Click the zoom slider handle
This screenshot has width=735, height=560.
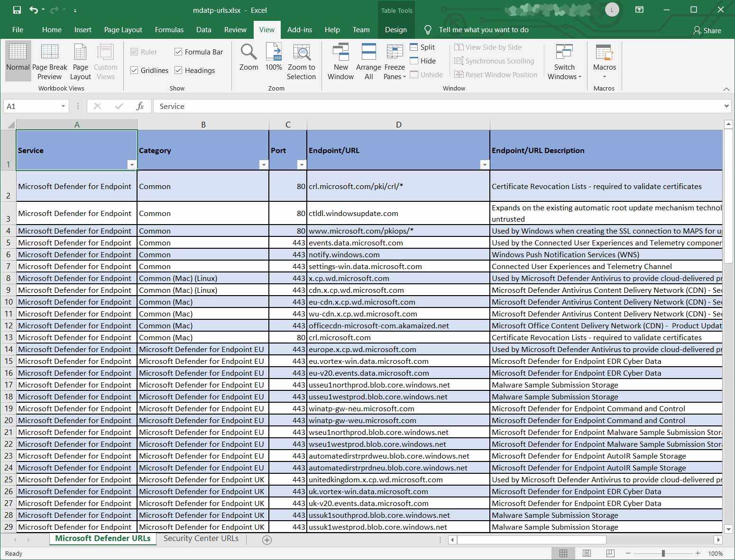click(663, 553)
